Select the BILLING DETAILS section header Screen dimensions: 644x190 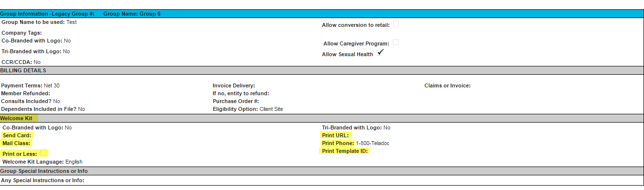click(322, 70)
